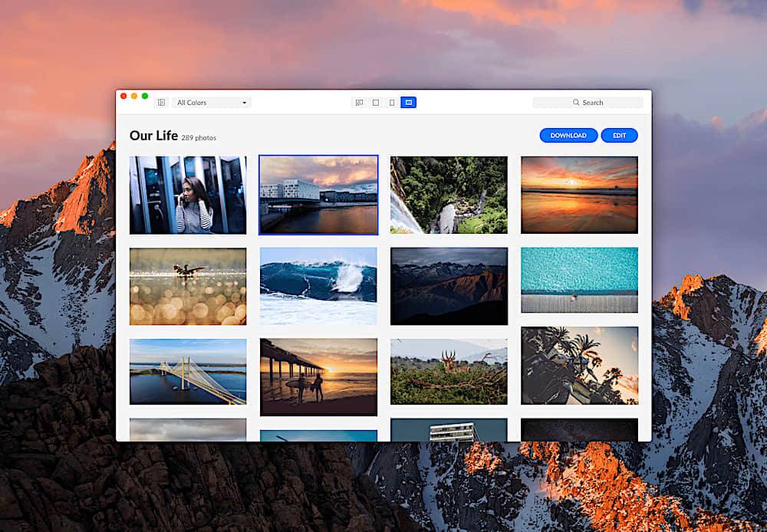The height and width of the screenshot is (532, 767).
Task: Open the All Colors dropdown
Action: [x=212, y=103]
